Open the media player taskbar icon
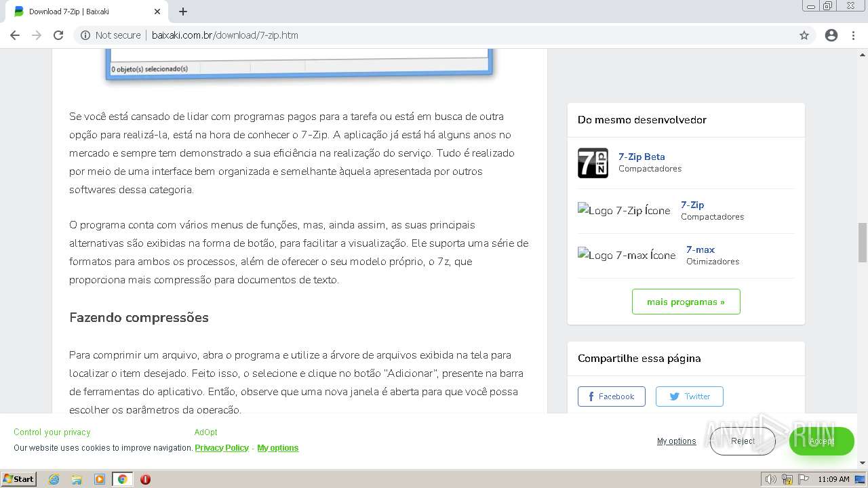The image size is (868, 488). pyautogui.click(x=100, y=479)
